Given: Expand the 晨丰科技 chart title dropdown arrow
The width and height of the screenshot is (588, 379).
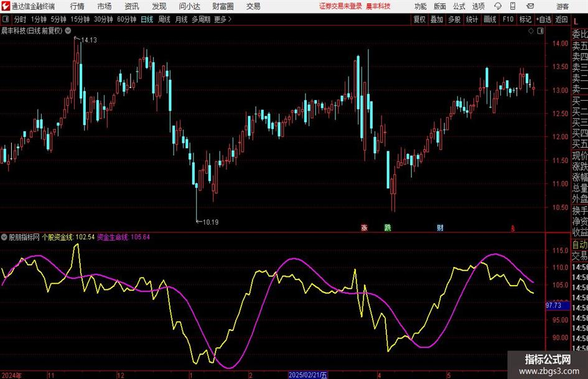Looking at the screenshot, I should point(68,30).
